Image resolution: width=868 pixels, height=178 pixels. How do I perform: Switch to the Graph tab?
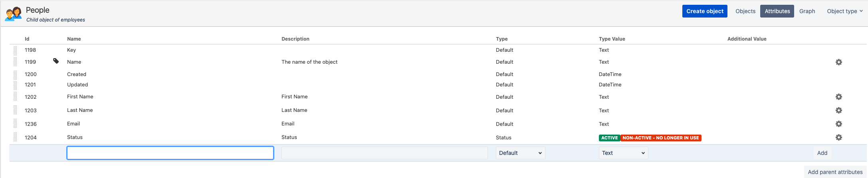tap(807, 11)
